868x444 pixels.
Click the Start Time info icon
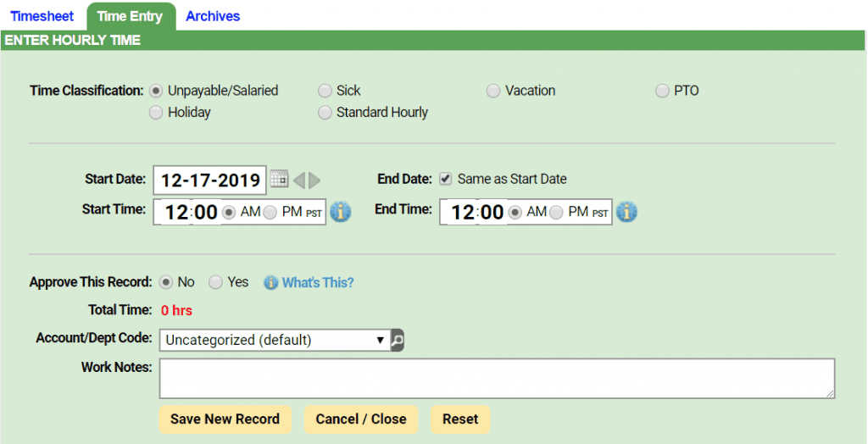[341, 212]
